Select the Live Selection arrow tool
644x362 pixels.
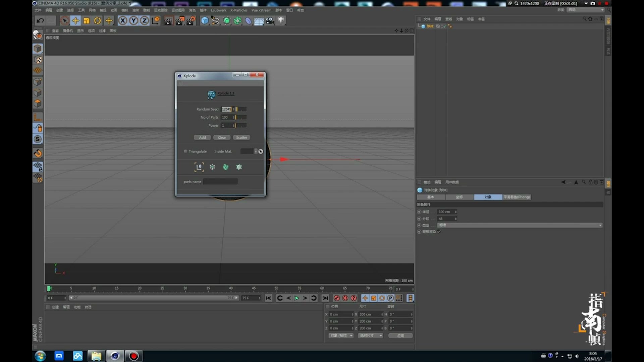click(x=64, y=21)
